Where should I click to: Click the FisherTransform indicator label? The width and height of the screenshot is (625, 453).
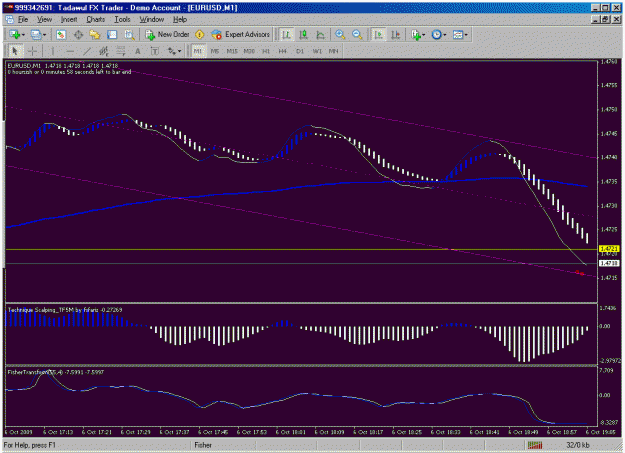(x=55, y=372)
